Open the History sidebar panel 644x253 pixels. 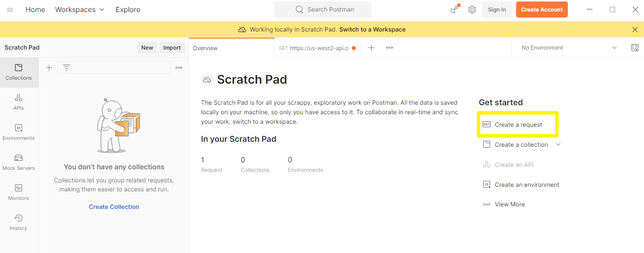click(19, 222)
